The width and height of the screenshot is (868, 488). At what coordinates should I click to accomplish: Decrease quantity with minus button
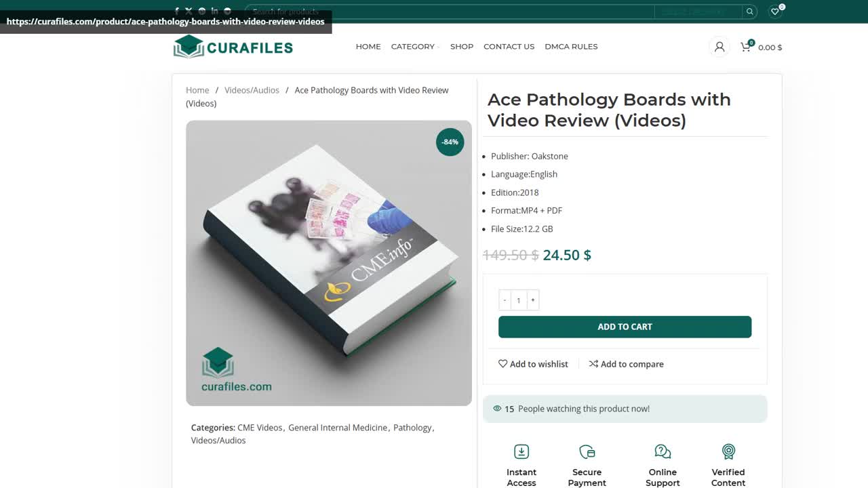(x=505, y=300)
